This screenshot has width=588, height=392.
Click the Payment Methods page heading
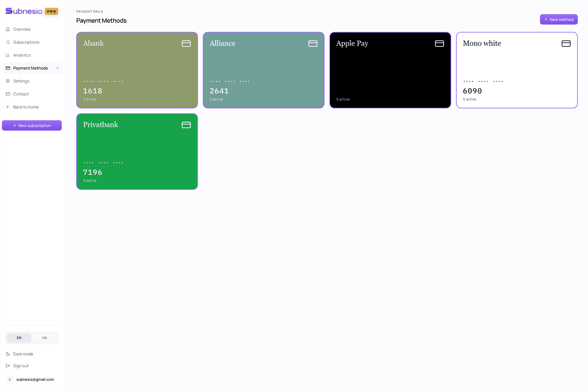point(101,21)
